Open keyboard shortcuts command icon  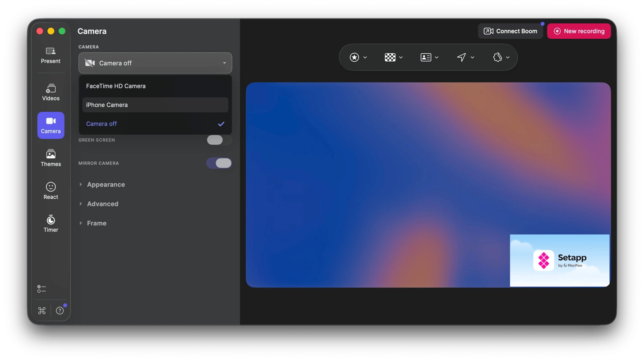42,311
